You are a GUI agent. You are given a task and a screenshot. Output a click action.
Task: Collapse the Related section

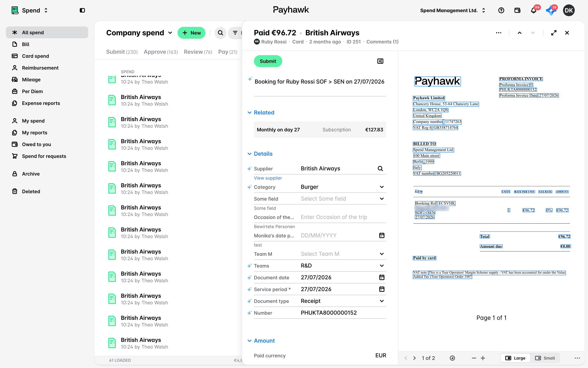pyautogui.click(x=261, y=112)
